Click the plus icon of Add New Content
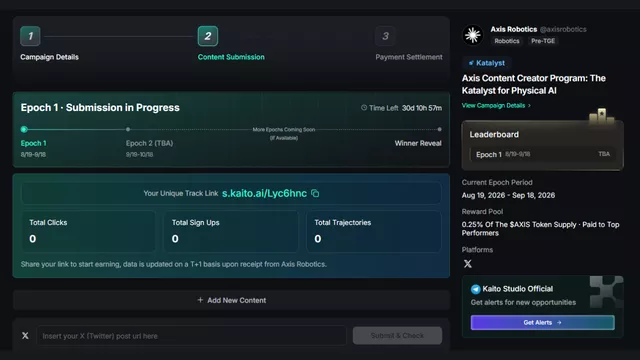Viewport: 640px width, 360px height. pos(200,300)
